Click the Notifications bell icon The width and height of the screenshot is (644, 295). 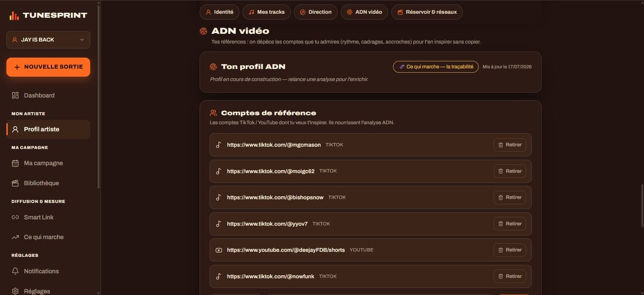click(15, 271)
